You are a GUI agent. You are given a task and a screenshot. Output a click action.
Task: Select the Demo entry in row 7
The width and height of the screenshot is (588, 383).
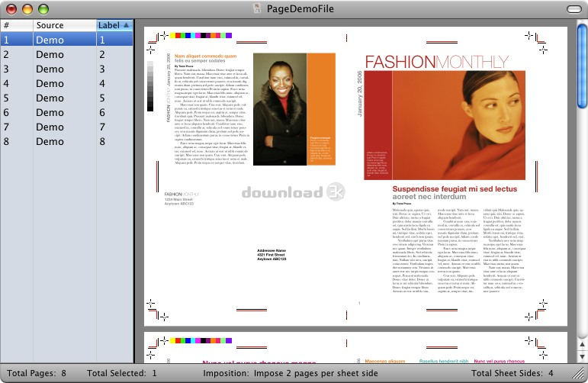pyautogui.click(x=50, y=127)
